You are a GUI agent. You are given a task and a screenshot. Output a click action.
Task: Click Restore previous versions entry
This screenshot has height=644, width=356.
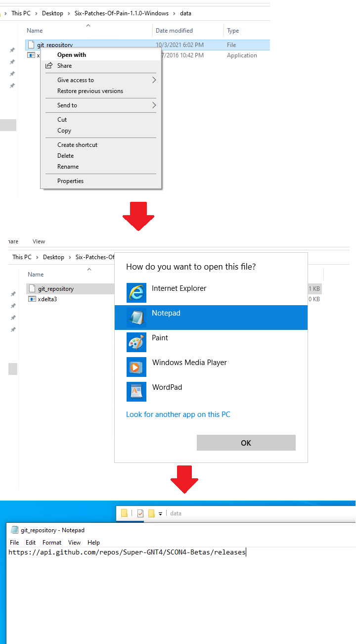[x=90, y=91]
